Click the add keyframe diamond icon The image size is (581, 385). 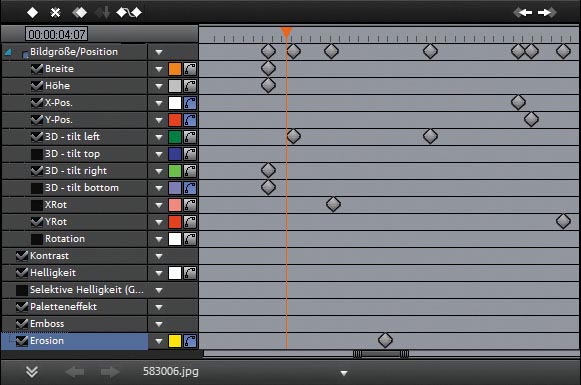pos(32,13)
